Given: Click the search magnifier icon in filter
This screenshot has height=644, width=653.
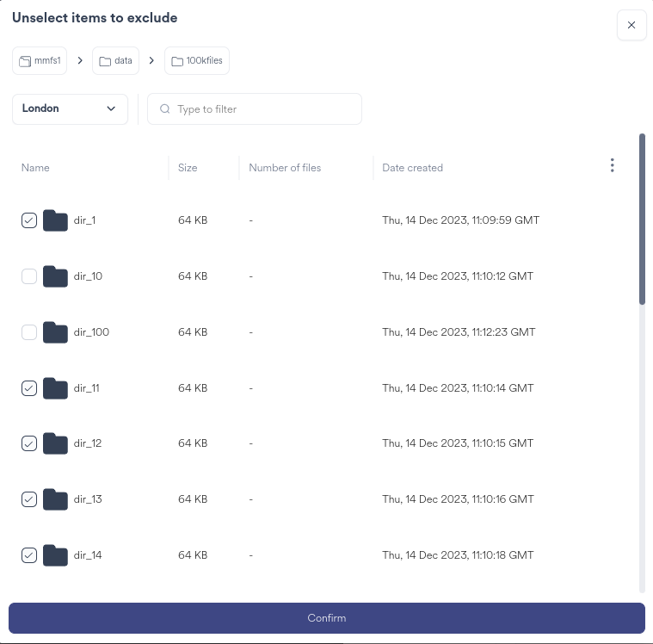Looking at the screenshot, I should tap(165, 109).
